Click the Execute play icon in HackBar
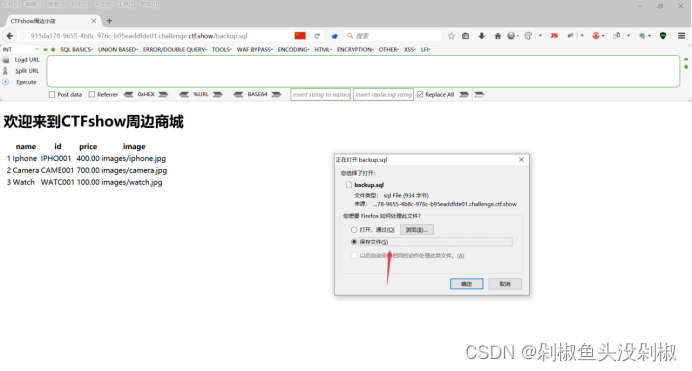The image size is (692, 371). click(5, 82)
